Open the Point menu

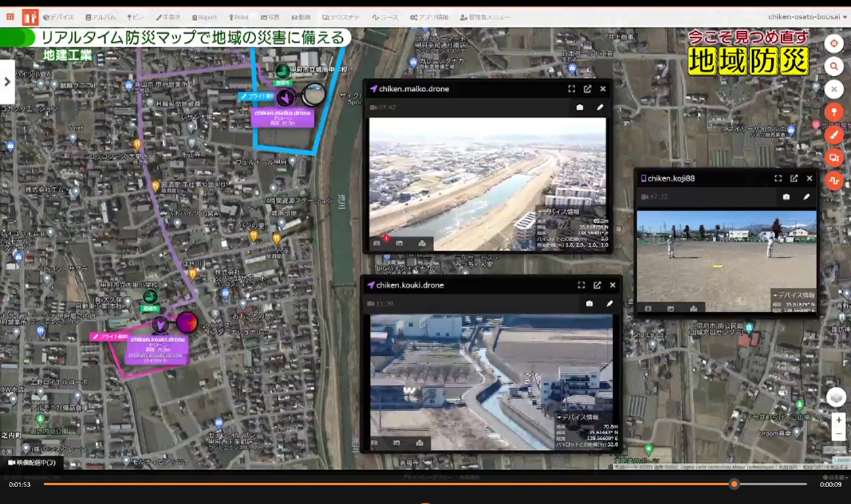click(x=238, y=17)
